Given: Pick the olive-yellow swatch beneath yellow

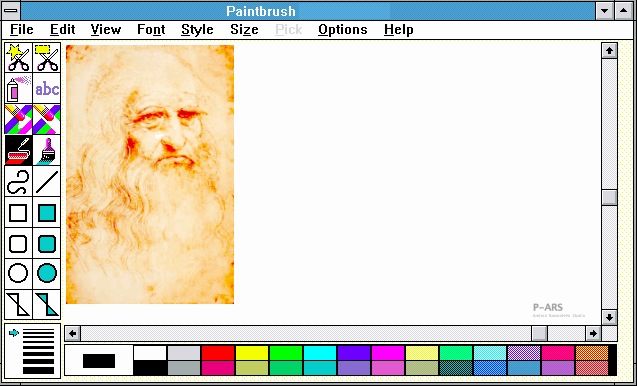Looking at the screenshot, I should 252,368.
